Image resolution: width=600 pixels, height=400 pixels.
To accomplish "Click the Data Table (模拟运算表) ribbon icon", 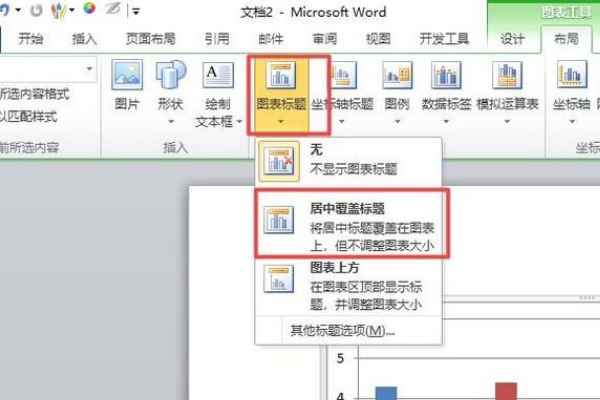I will coord(507,75).
